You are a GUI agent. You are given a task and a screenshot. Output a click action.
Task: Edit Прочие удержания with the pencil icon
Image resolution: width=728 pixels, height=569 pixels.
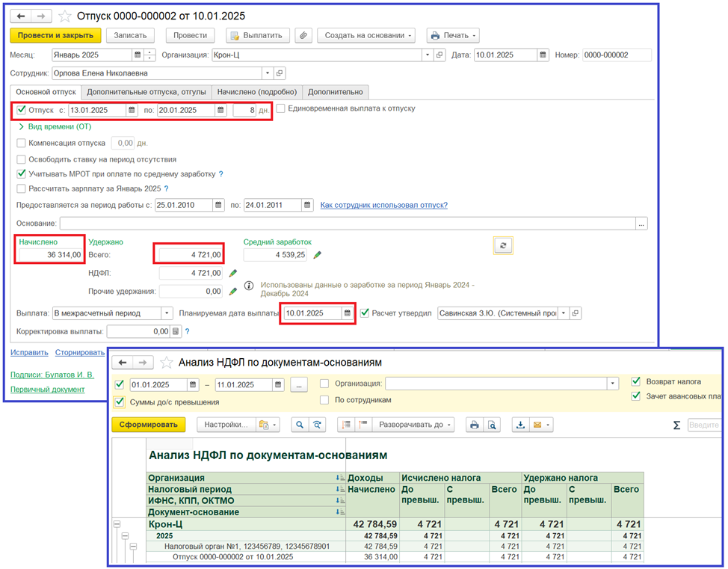click(x=233, y=292)
